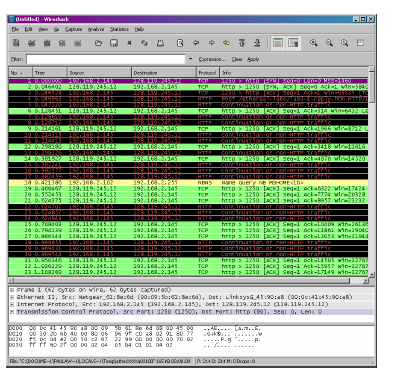This screenshot has height=376, width=400.
Task: Close the capture file X icon
Action: click(129, 43)
